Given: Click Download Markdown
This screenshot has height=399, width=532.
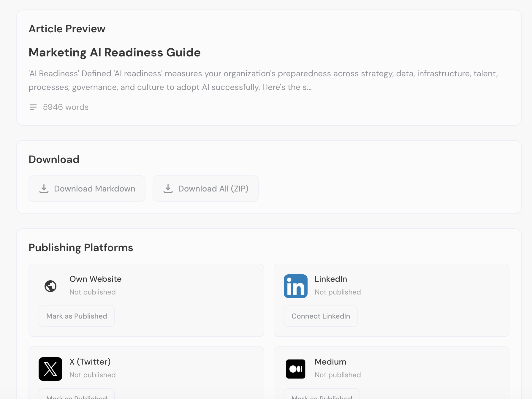Looking at the screenshot, I should point(87,189).
